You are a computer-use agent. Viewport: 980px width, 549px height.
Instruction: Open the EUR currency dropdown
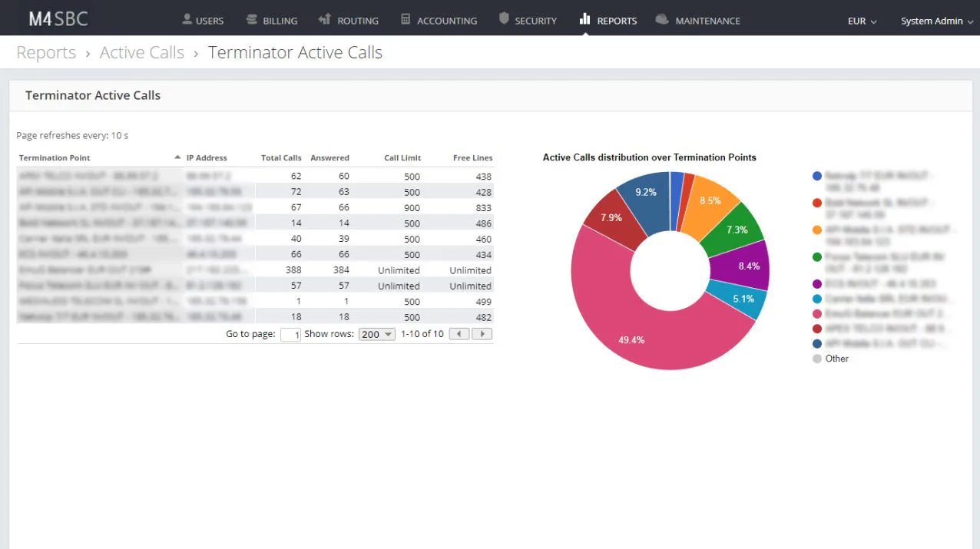[862, 21]
